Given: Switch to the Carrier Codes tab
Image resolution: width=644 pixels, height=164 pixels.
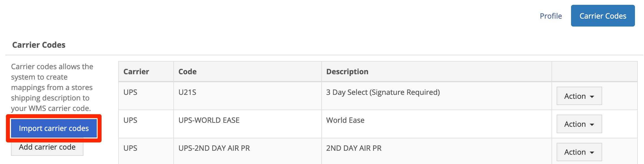Looking at the screenshot, I should tap(603, 16).
